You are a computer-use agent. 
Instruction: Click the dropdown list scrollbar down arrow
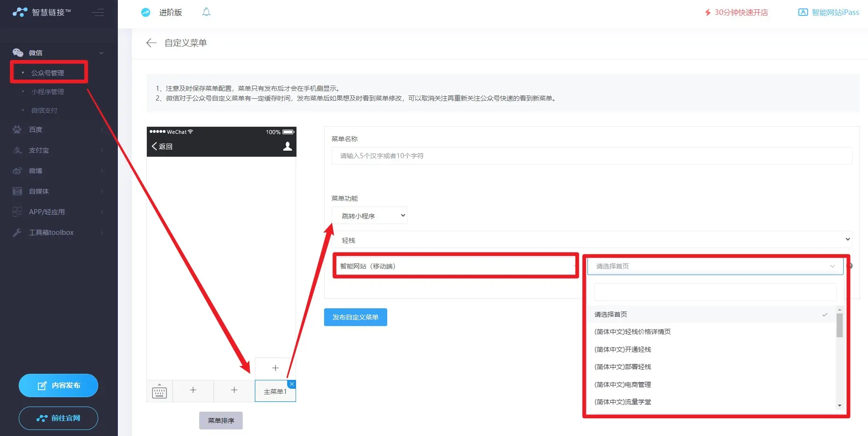click(x=839, y=406)
